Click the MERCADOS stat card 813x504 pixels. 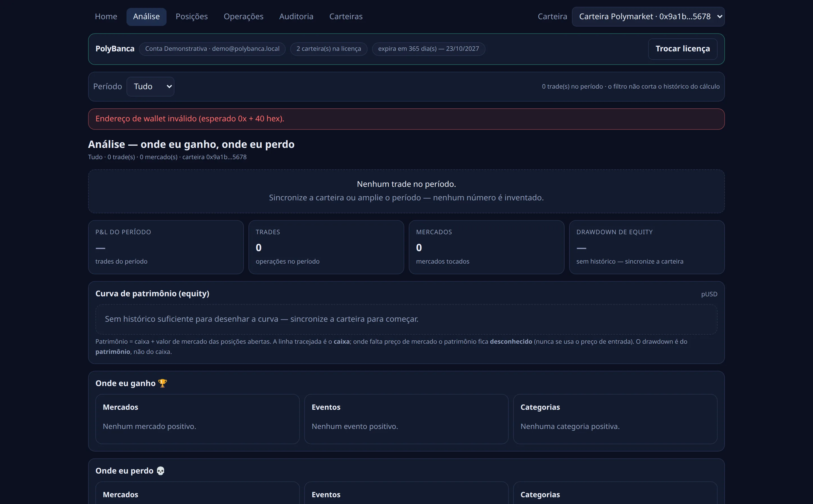pyautogui.click(x=486, y=247)
